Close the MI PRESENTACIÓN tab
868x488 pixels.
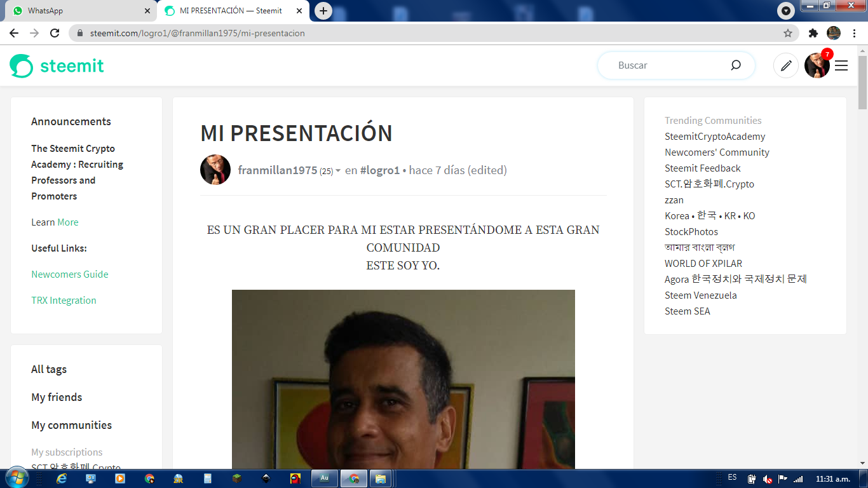click(299, 11)
